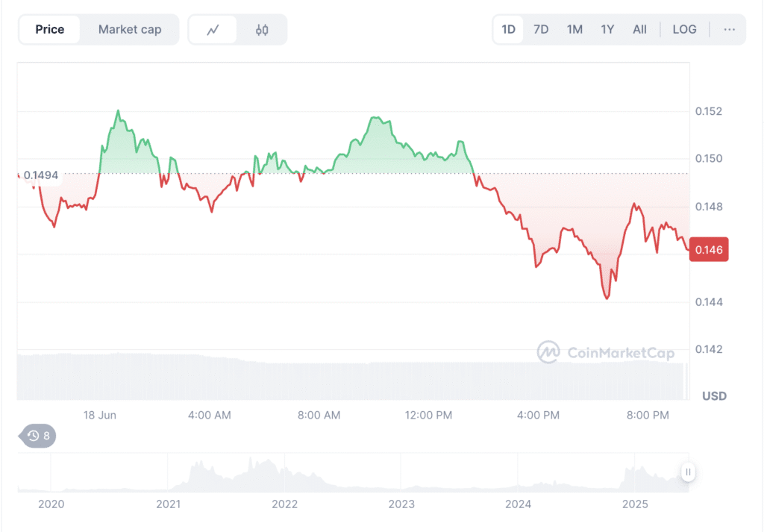This screenshot has height=532, width=764.
Task: Click the 0.142 price axis label
Action: tap(709, 349)
